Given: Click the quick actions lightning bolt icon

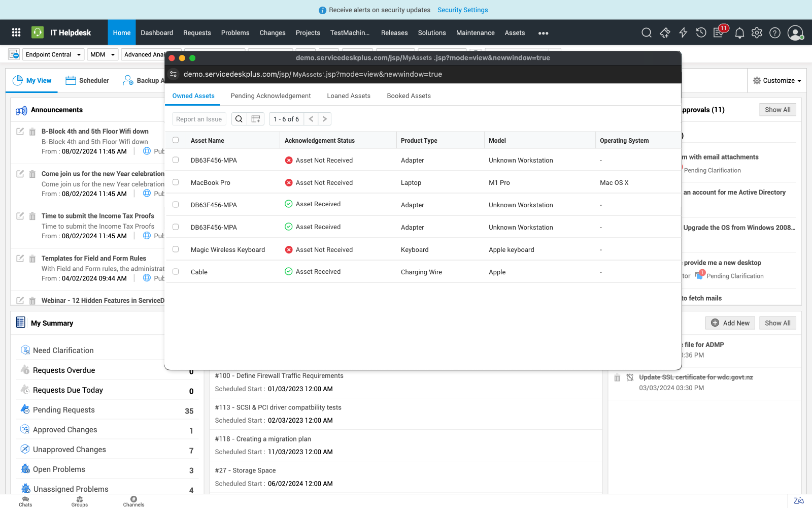Looking at the screenshot, I should pyautogui.click(x=683, y=33).
